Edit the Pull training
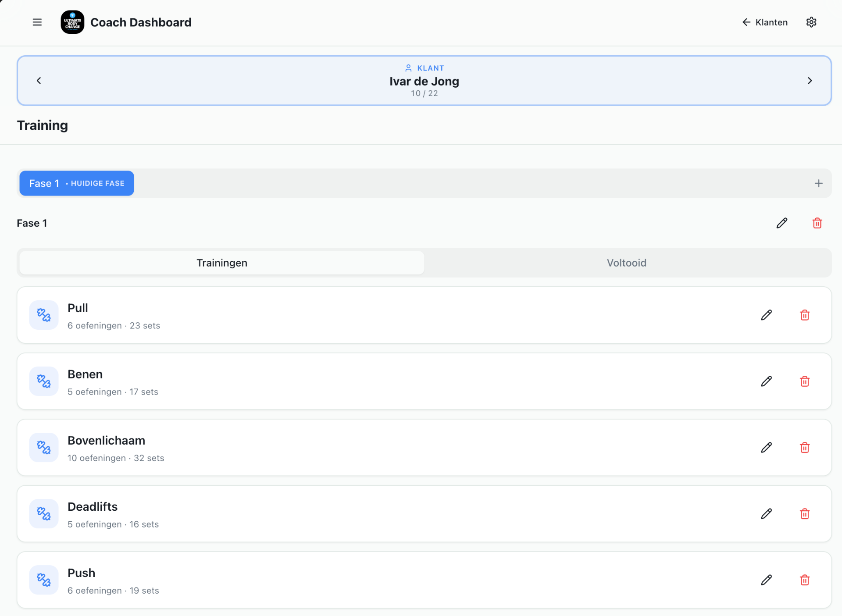 pyautogui.click(x=766, y=315)
